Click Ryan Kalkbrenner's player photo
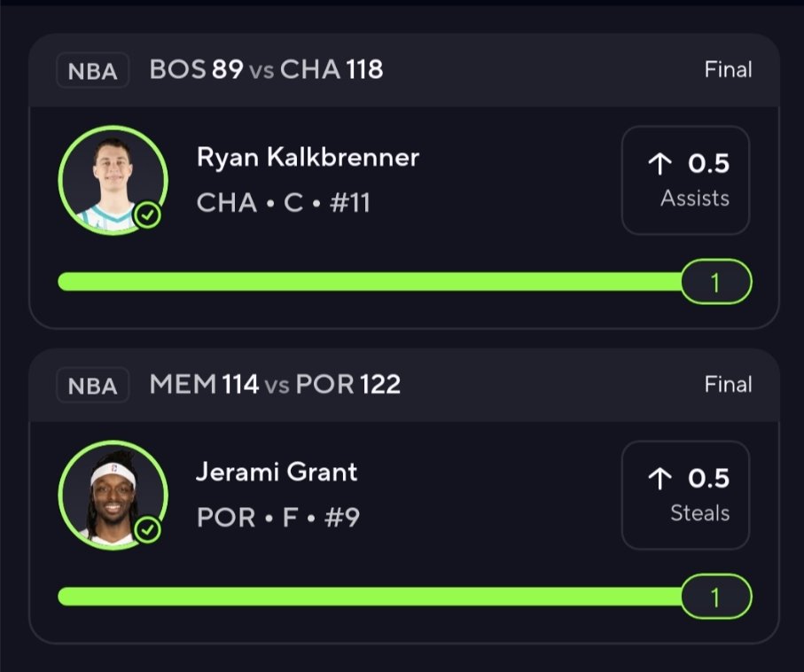Screen dimensions: 804x672 113,180
